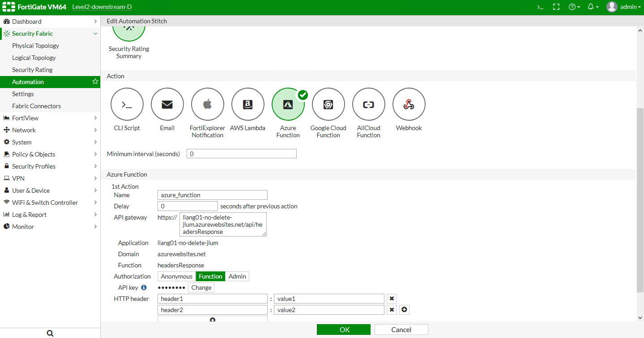Image resolution: width=644 pixels, height=338 pixels.
Task: Remove the header1 HTTP header row
Action: click(392, 299)
